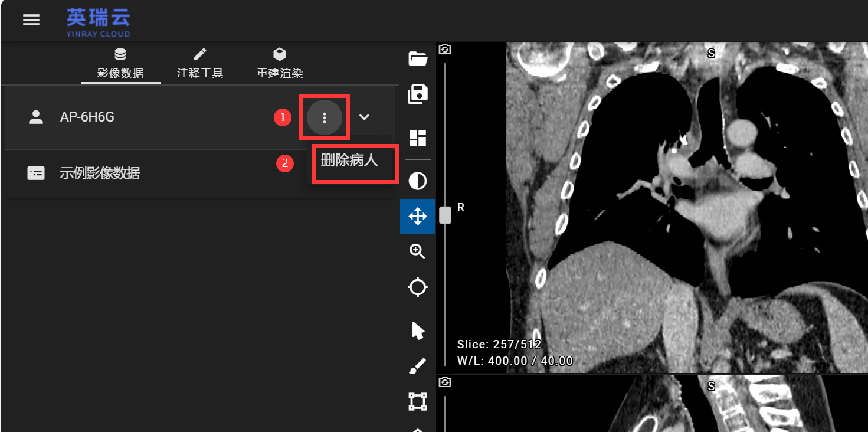This screenshot has height=432, width=868.
Task: Click the lower sagittal CT viewport
Action: coord(652,404)
